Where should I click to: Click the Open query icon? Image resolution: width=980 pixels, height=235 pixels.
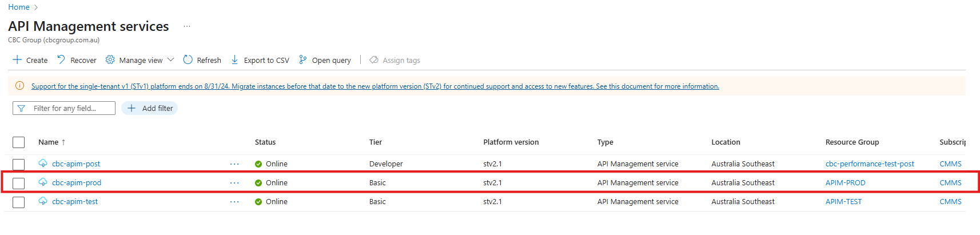(302, 59)
